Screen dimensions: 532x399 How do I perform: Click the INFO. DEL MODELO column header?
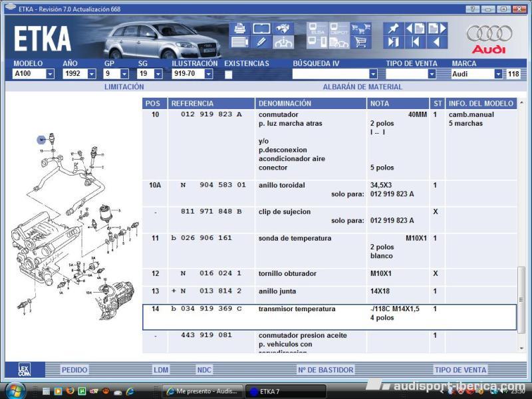[481, 104]
